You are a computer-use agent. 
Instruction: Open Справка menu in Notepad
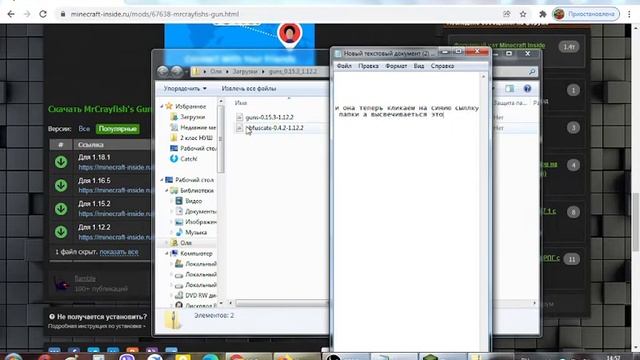pos(442,66)
